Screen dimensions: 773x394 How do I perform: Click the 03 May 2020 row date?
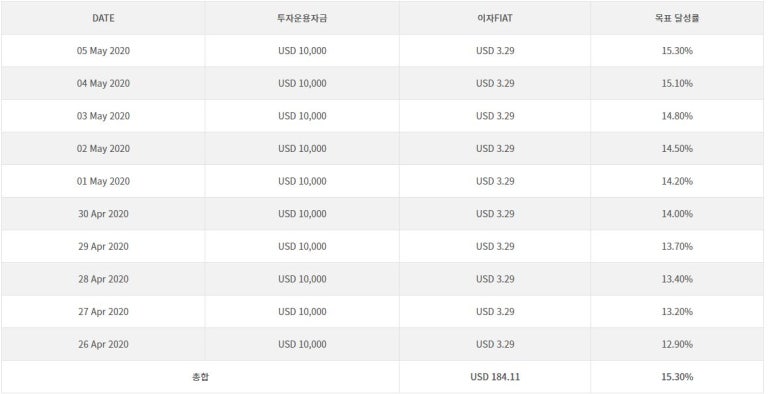(103, 116)
